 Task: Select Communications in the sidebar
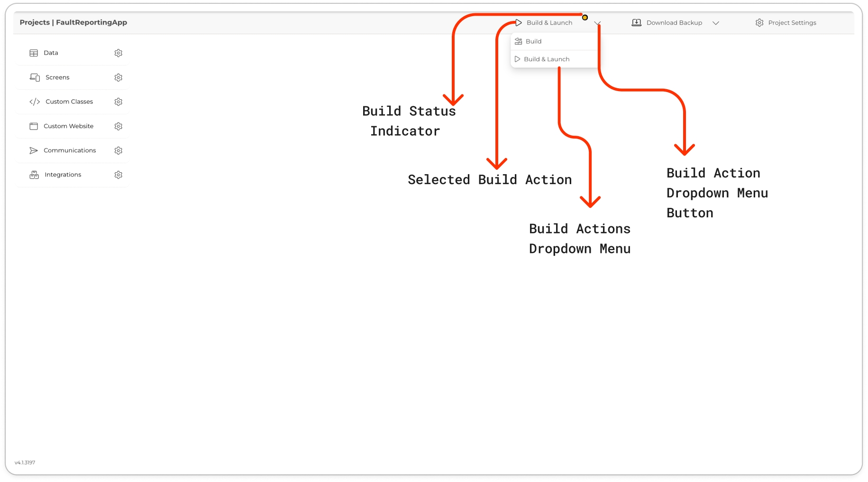coord(70,150)
